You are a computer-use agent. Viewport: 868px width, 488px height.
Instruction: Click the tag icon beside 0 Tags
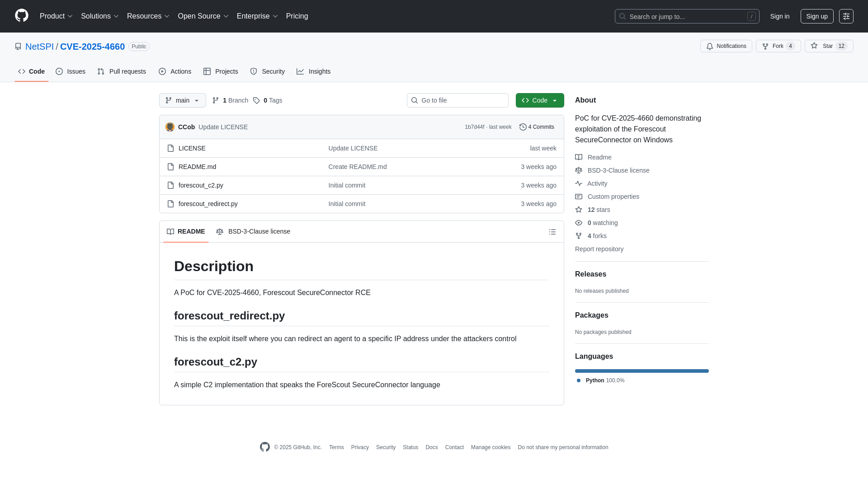pyautogui.click(x=256, y=100)
